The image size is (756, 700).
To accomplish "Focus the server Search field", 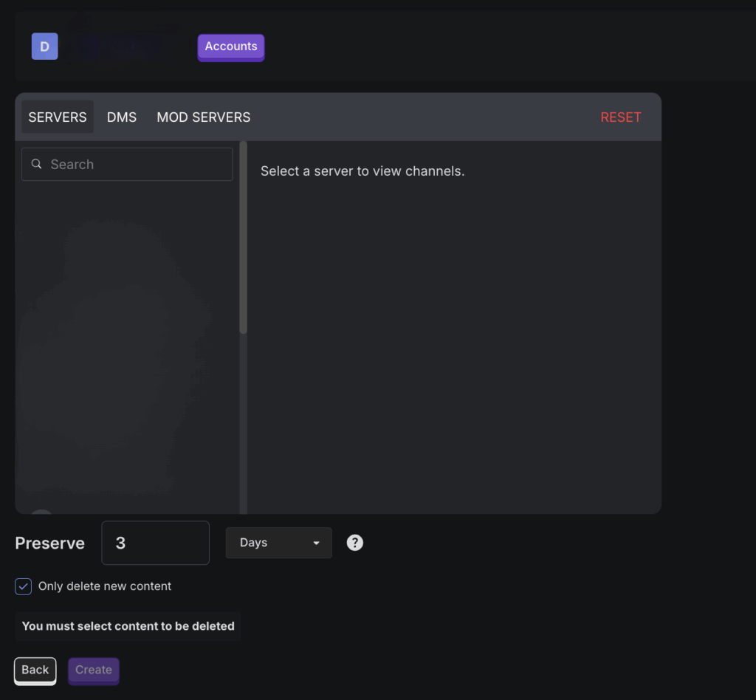I will (127, 165).
